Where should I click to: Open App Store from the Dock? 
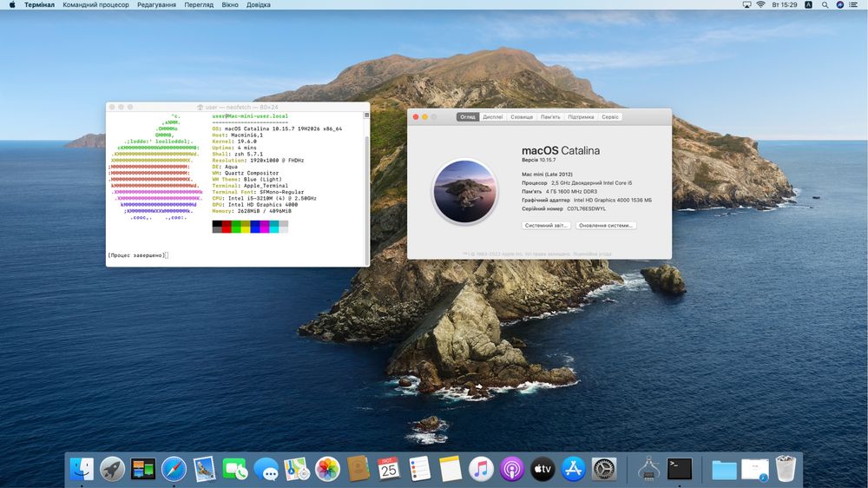point(573,469)
